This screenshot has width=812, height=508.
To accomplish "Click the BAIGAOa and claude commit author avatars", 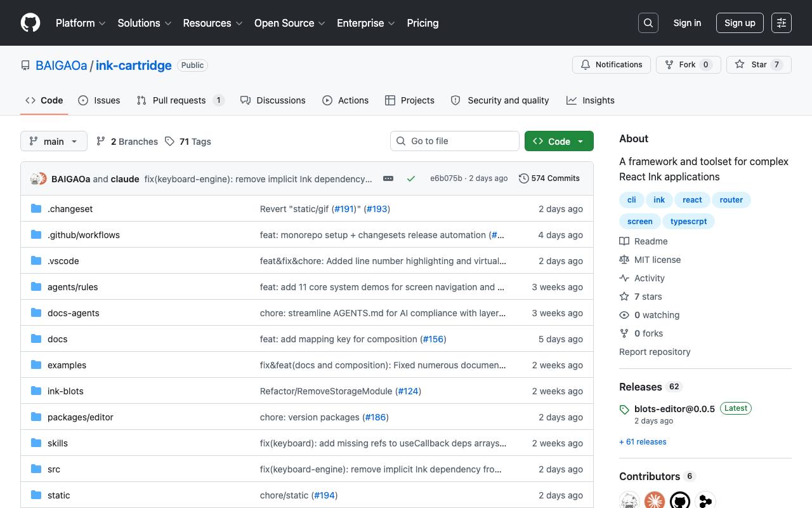I will click(x=39, y=178).
